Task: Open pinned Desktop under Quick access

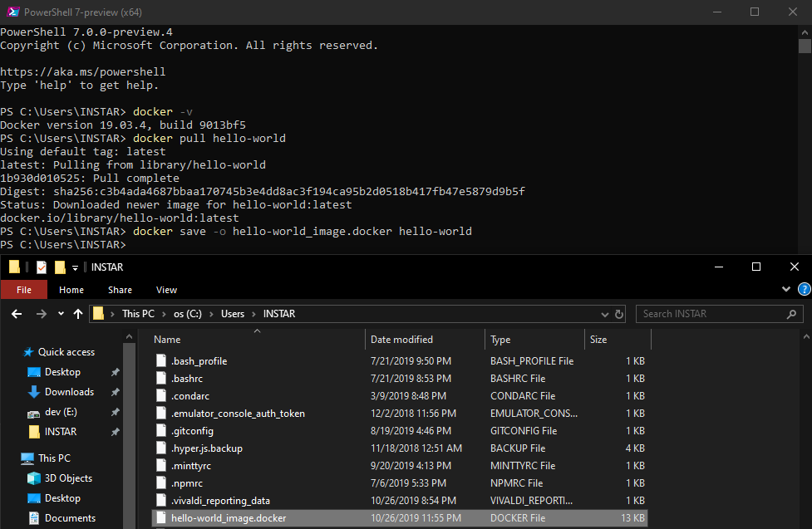Action: tap(62, 372)
